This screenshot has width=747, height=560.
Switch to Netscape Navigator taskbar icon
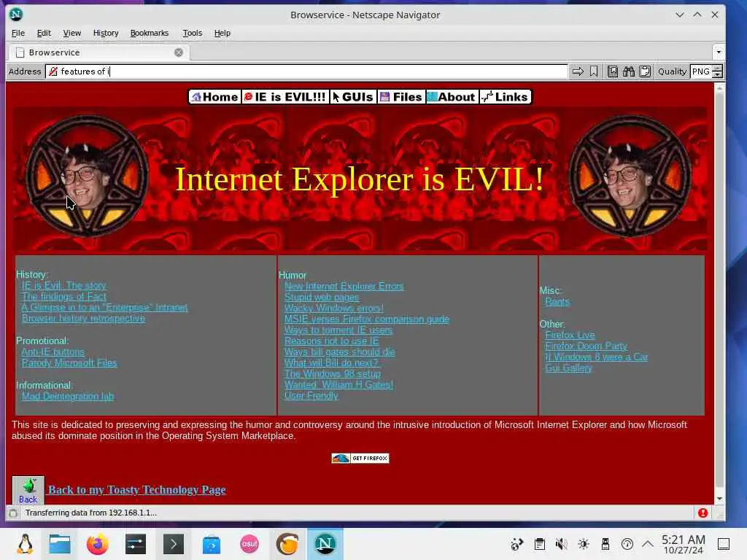point(325,544)
